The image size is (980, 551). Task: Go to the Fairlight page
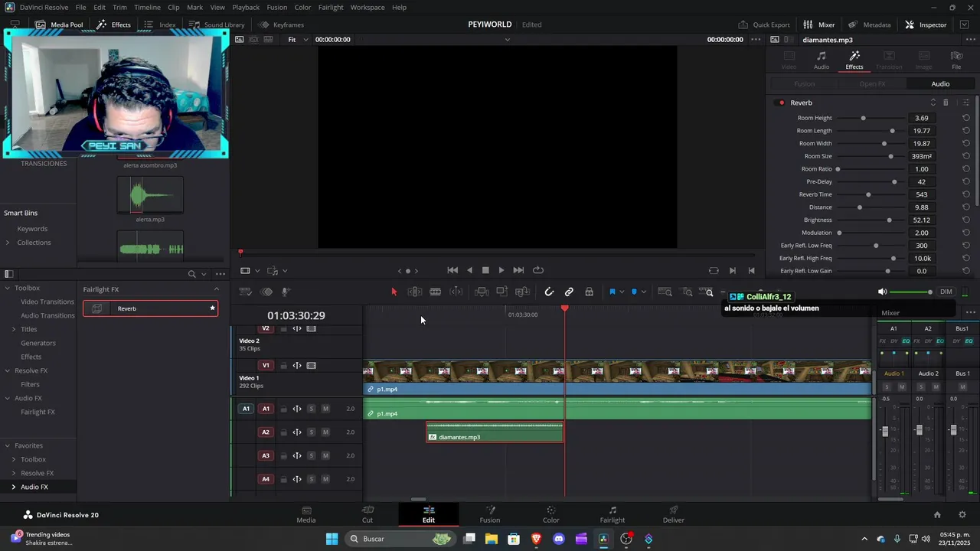pyautogui.click(x=612, y=514)
